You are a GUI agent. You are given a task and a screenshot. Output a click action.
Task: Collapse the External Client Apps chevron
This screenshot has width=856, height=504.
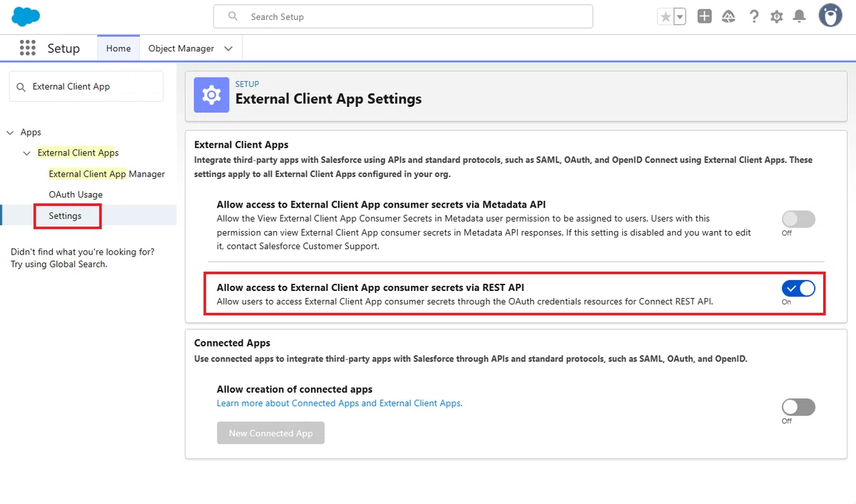tap(27, 153)
